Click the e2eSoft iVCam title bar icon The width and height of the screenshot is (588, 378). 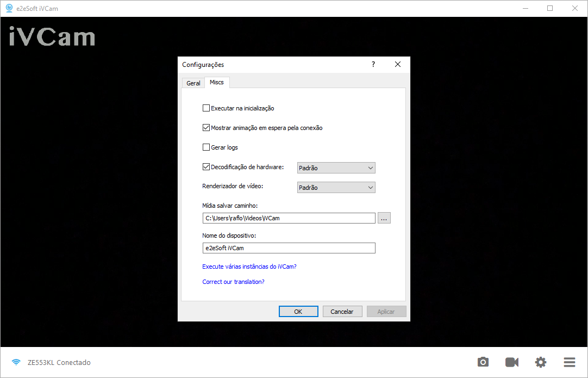click(x=9, y=8)
